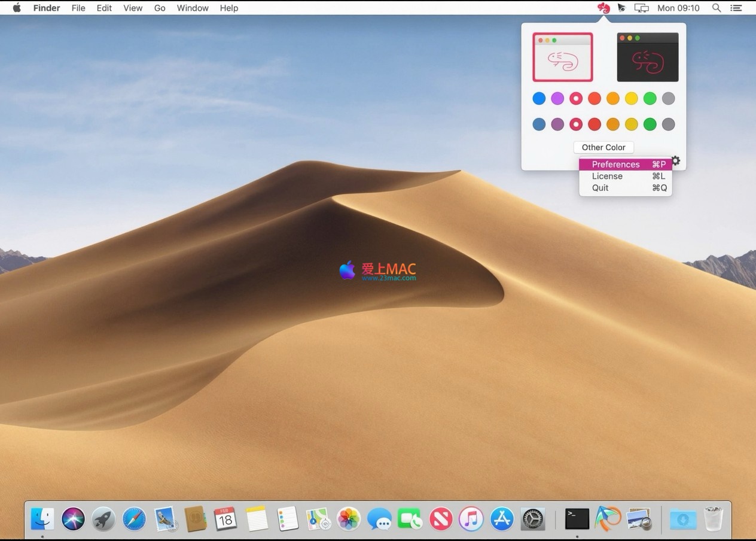Launch Safari from the Dock
The height and width of the screenshot is (541, 756).
134,519
